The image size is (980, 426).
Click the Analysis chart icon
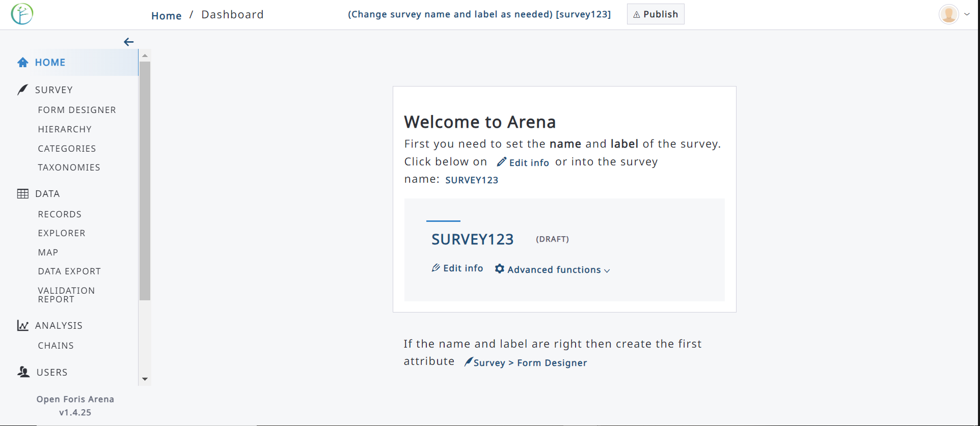pos(22,326)
